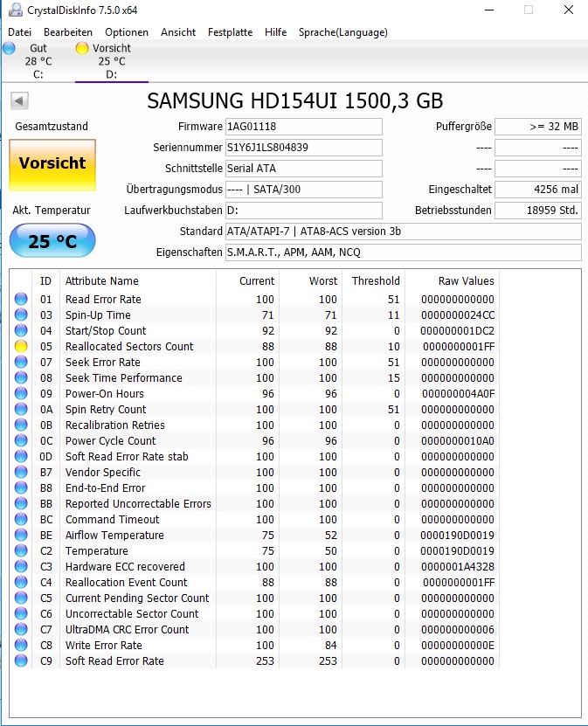Click the Betriebsstunden field 18959 Std.

(538, 211)
